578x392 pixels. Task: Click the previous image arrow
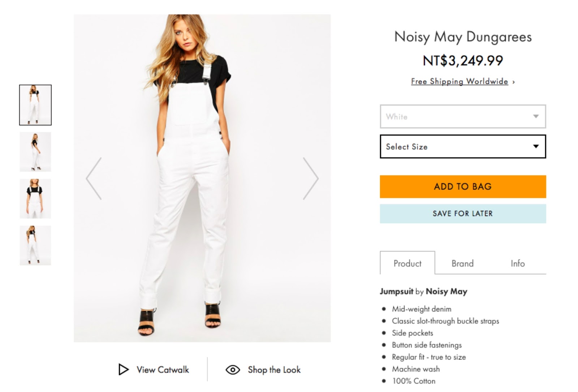94,178
